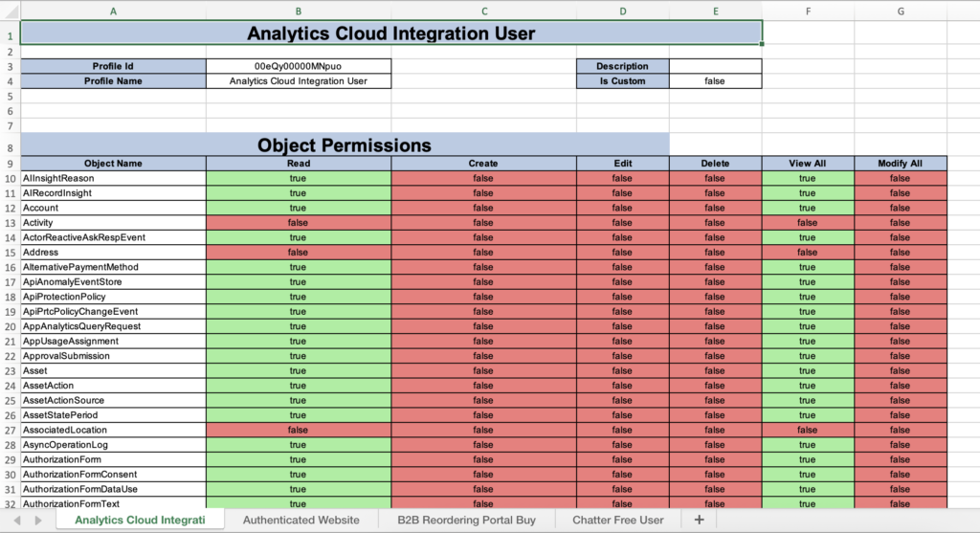
Task: Select row 9 header
Action: [10, 164]
